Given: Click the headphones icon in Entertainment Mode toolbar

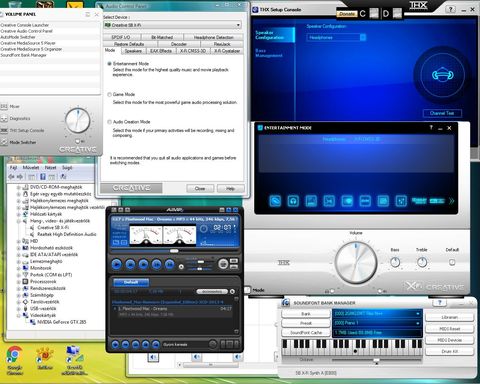Looking at the screenshot, I should pos(293,201).
